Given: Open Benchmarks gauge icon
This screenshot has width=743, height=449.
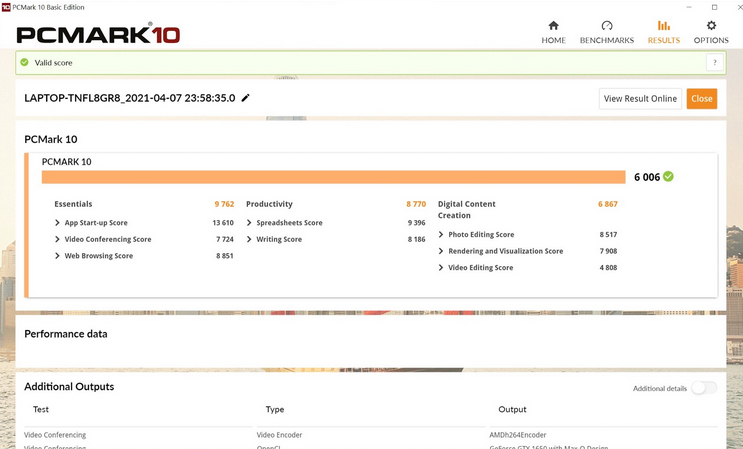Looking at the screenshot, I should coord(606,26).
